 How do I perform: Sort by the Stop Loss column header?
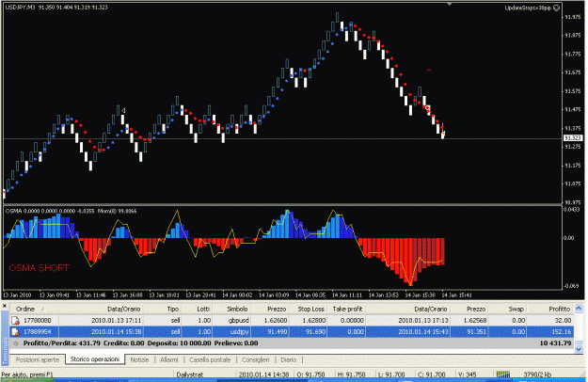click(x=311, y=310)
